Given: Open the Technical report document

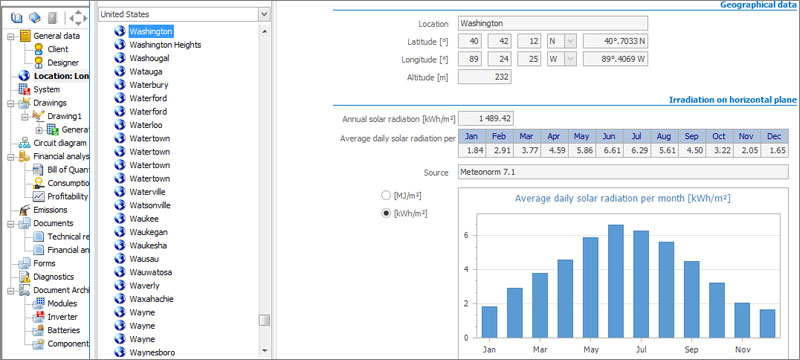Looking at the screenshot, I should click(x=68, y=237).
